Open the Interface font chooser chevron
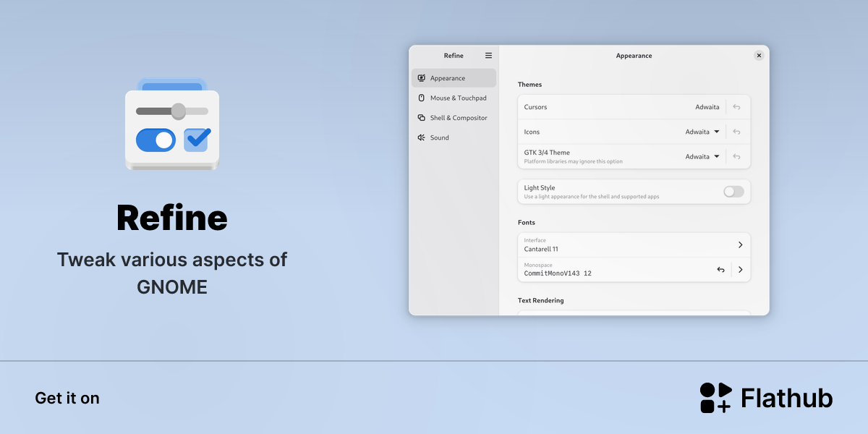The height and width of the screenshot is (434, 868). click(x=740, y=244)
